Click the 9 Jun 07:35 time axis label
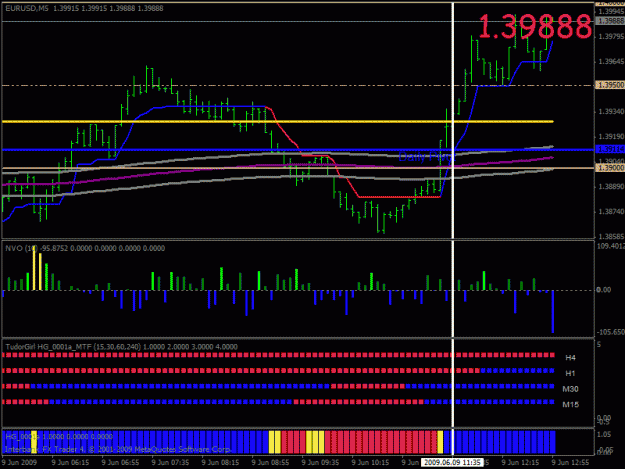The height and width of the screenshot is (469, 625). tap(170, 463)
